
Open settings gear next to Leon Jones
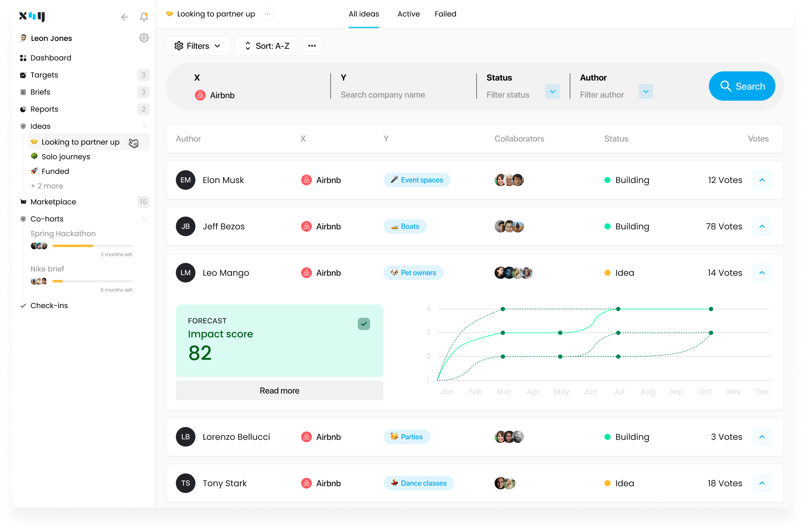[x=144, y=38]
